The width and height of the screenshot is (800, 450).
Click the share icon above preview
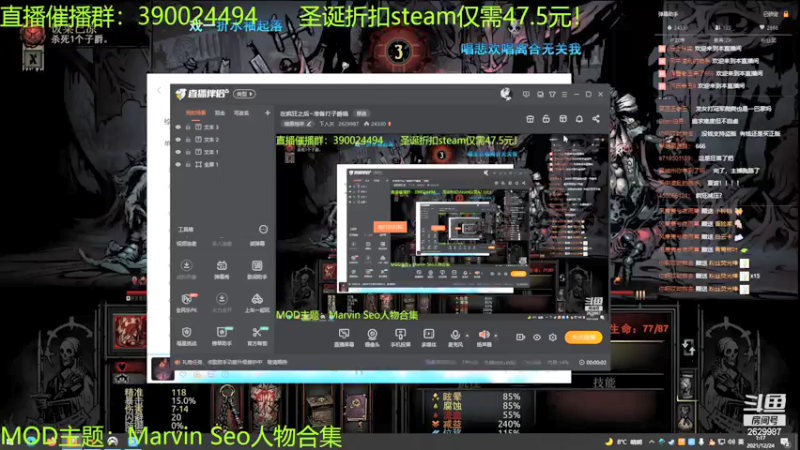596,119
